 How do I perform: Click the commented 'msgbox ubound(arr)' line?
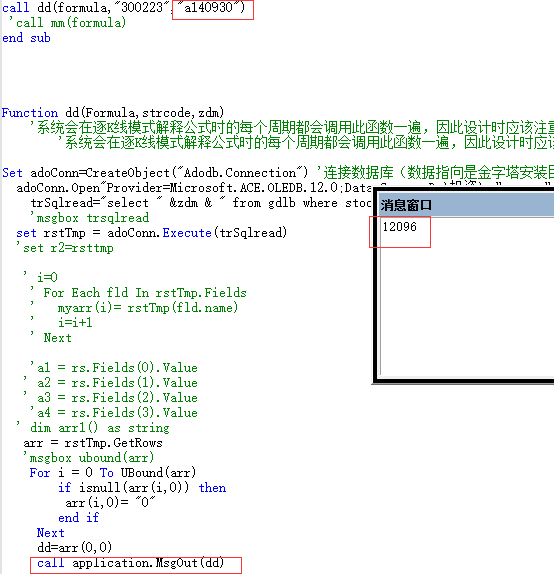coord(88,458)
